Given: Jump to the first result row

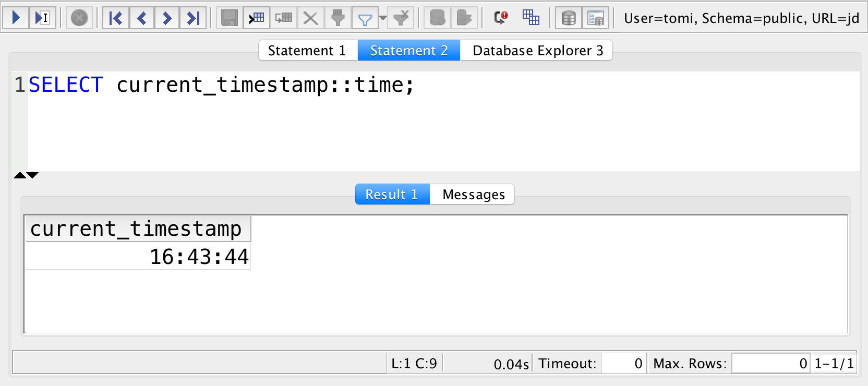Looking at the screenshot, I should click(x=115, y=17).
